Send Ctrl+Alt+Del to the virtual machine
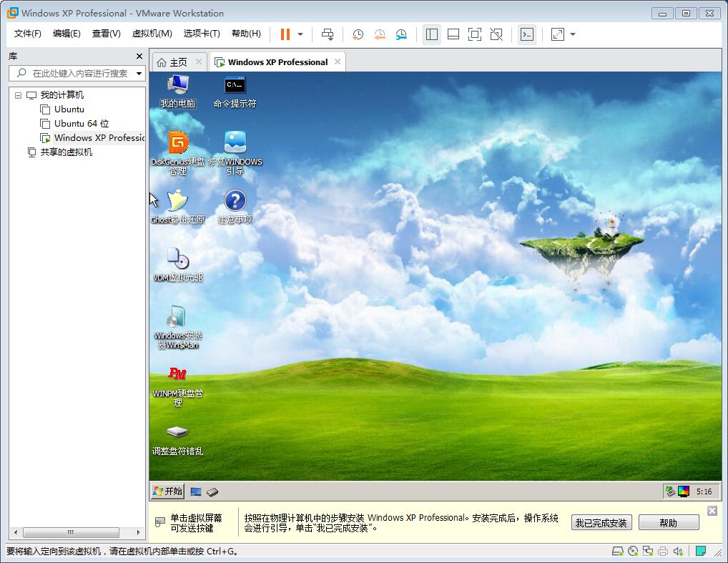 (x=328, y=34)
